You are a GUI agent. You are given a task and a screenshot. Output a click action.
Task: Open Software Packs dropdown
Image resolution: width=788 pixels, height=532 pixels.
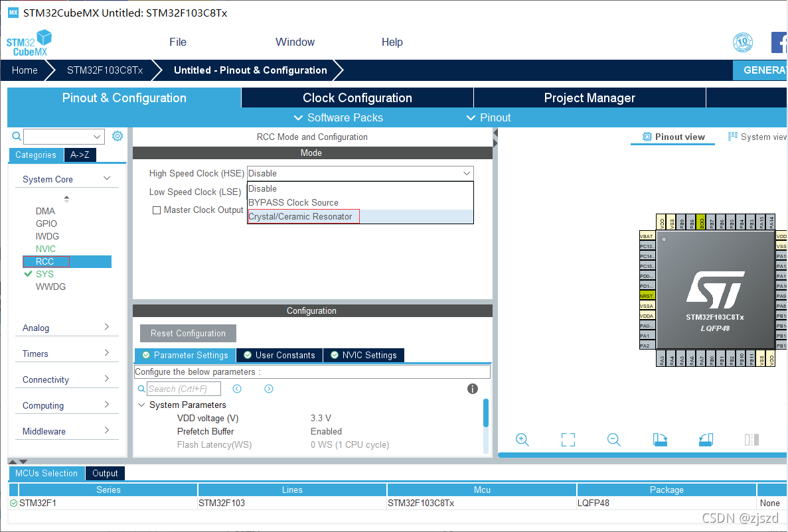pyautogui.click(x=338, y=117)
